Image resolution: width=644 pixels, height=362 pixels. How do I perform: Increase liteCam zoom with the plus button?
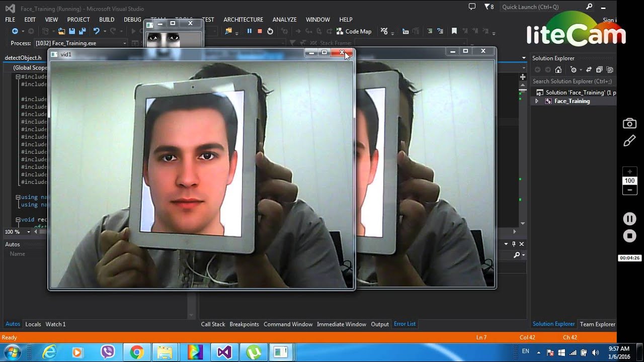click(x=629, y=172)
